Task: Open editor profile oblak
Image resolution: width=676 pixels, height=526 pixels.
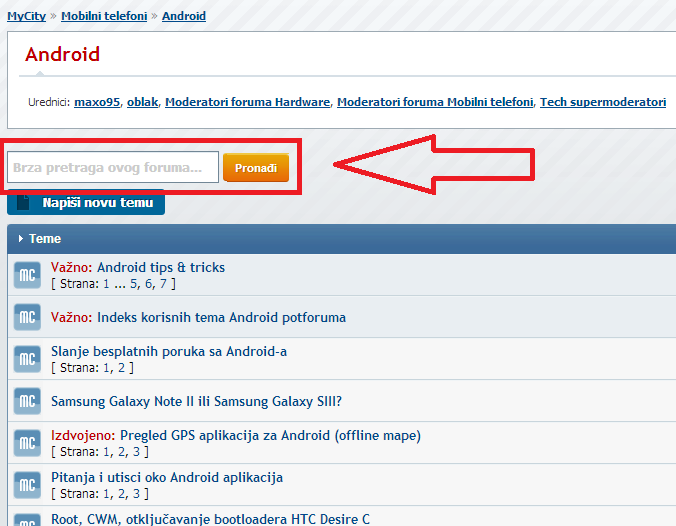Action: [x=142, y=102]
